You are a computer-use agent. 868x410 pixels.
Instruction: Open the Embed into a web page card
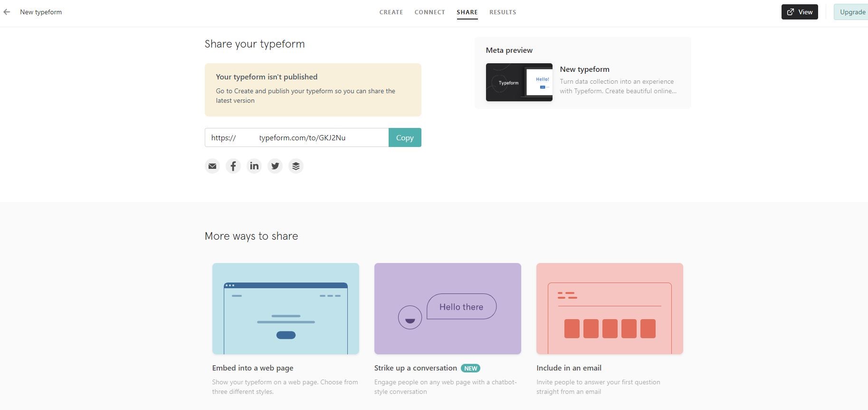286,309
